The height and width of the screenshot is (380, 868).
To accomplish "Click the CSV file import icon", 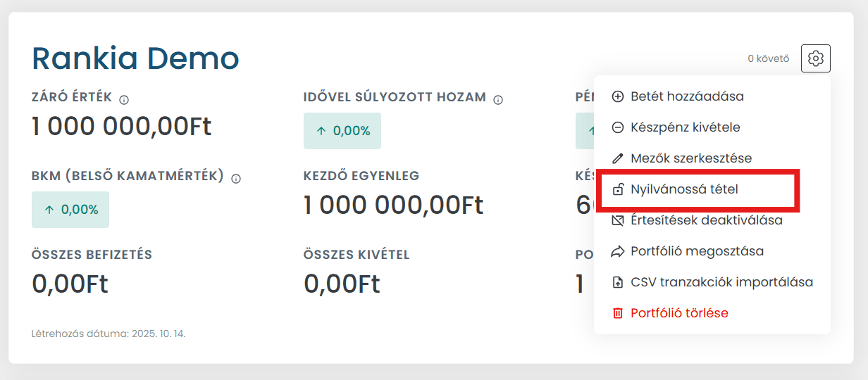I will pyautogui.click(x=618, y=282).
